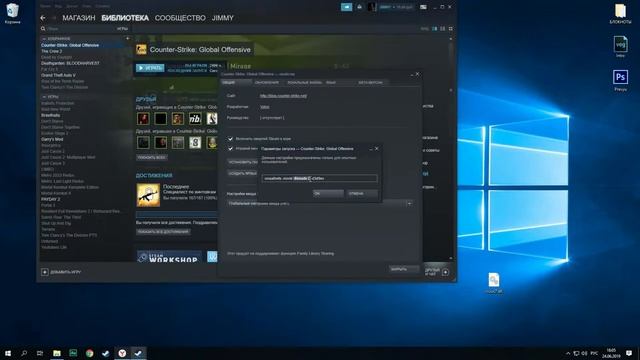This screenshot has width=640, height=360.
Task: Open the Windows action center icon
Action: (x=629, y=353)
